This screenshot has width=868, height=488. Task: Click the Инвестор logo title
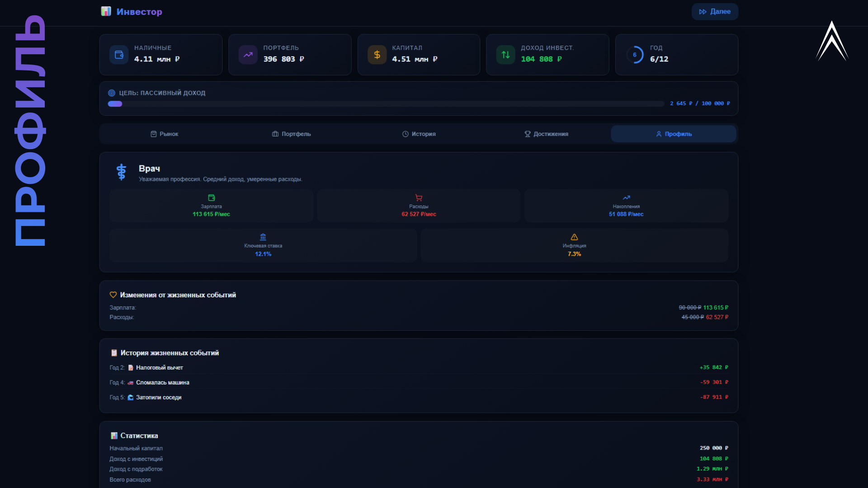click(139, 12)
